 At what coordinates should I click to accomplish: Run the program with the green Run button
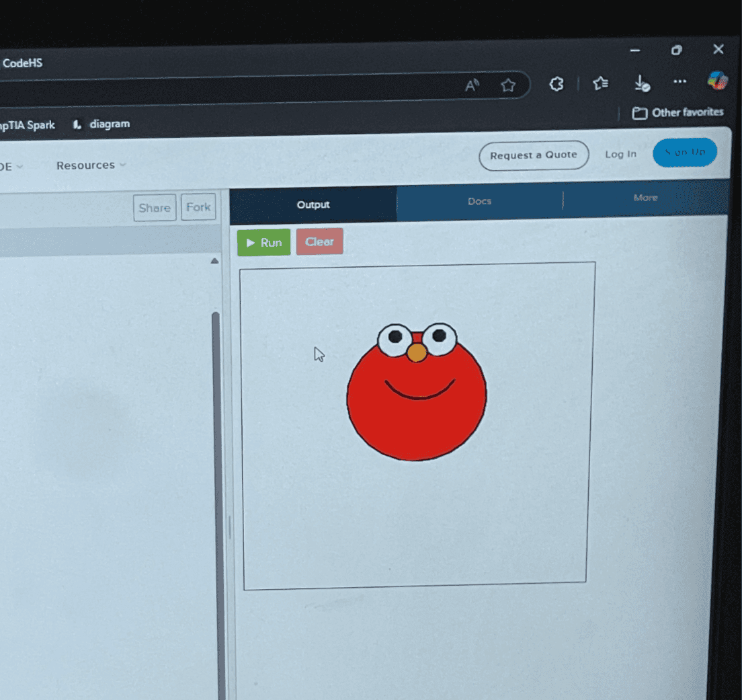pos(263,243)
